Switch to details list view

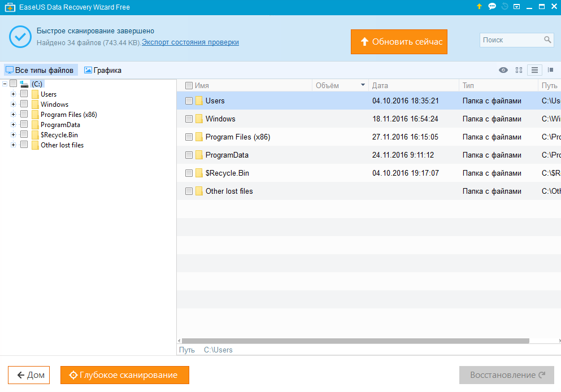pos(534,70)
